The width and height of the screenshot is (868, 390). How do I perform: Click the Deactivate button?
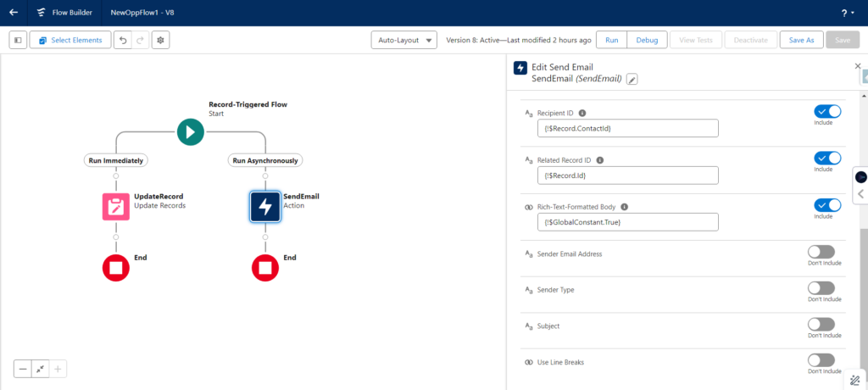click(x=751, y=41)
